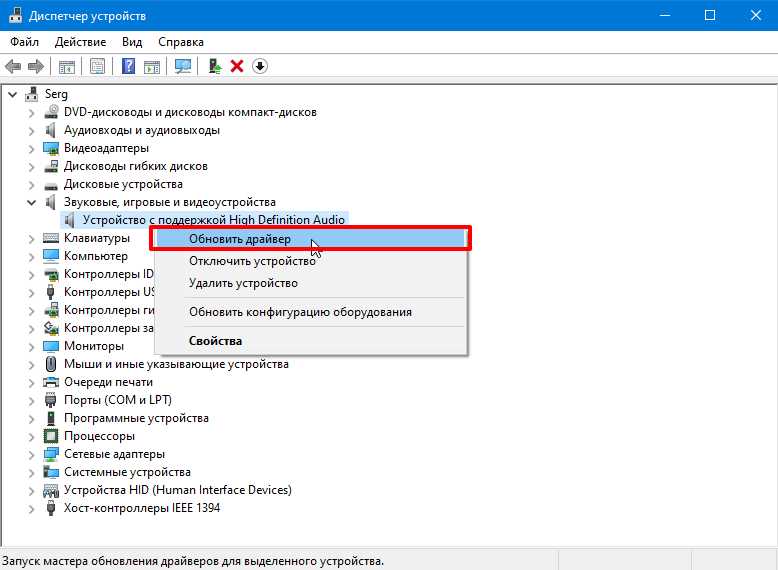Image resolution: width=778 pixels, height=570 pixels.
Task: Expand the Мониторы node
Action: tap(31, 346)
